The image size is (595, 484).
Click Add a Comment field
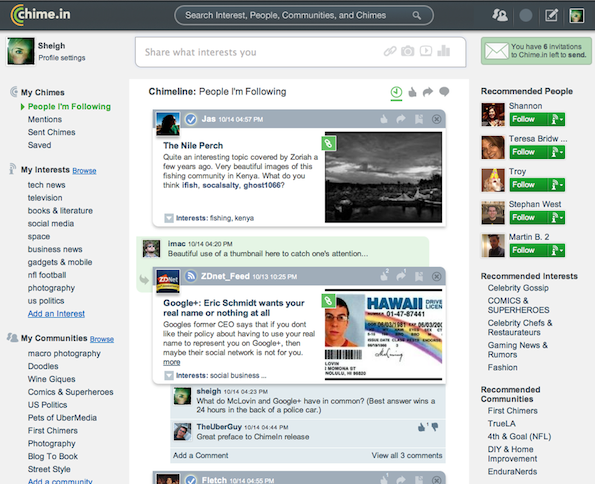pyautogui.click(x=201, y=455)
